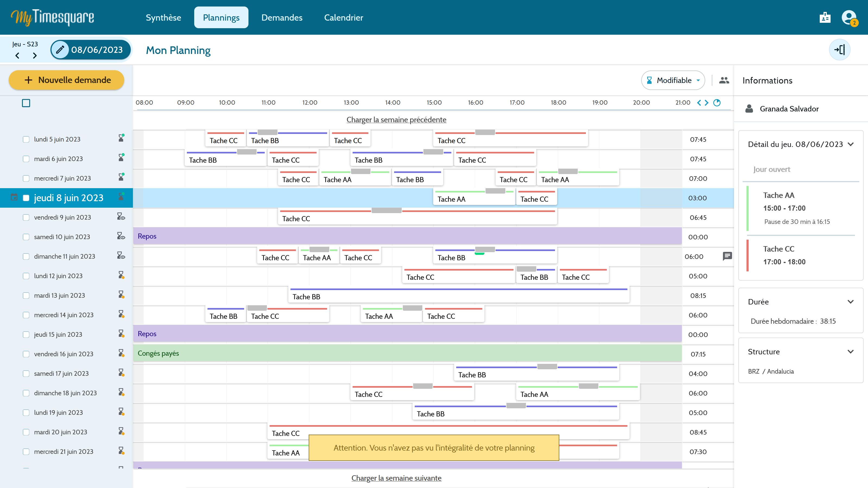Image resolution: width=868 pixels, height=488 pixels.
Task: Check the lundi 12 juin 2023 checkbox
Action: (x=26, y=276)
